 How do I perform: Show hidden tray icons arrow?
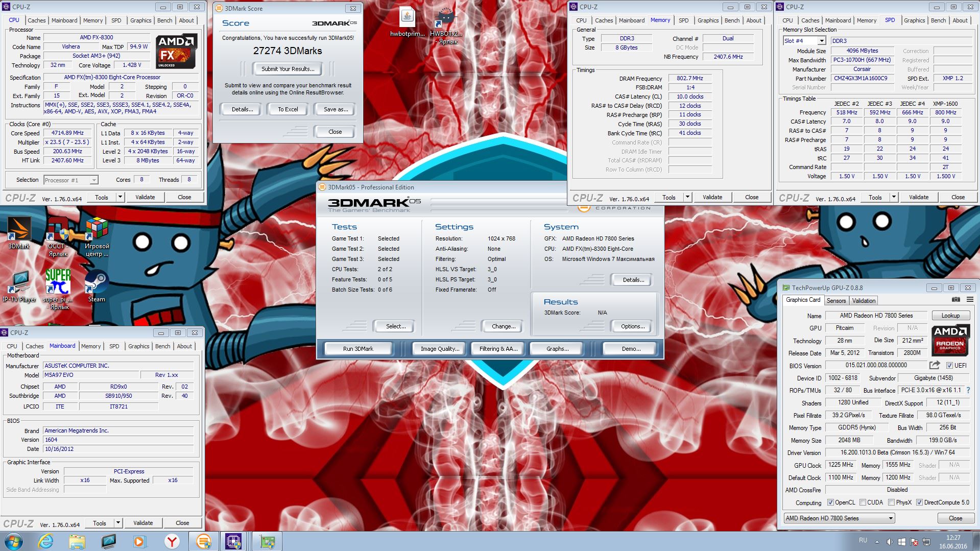(877, 542)
